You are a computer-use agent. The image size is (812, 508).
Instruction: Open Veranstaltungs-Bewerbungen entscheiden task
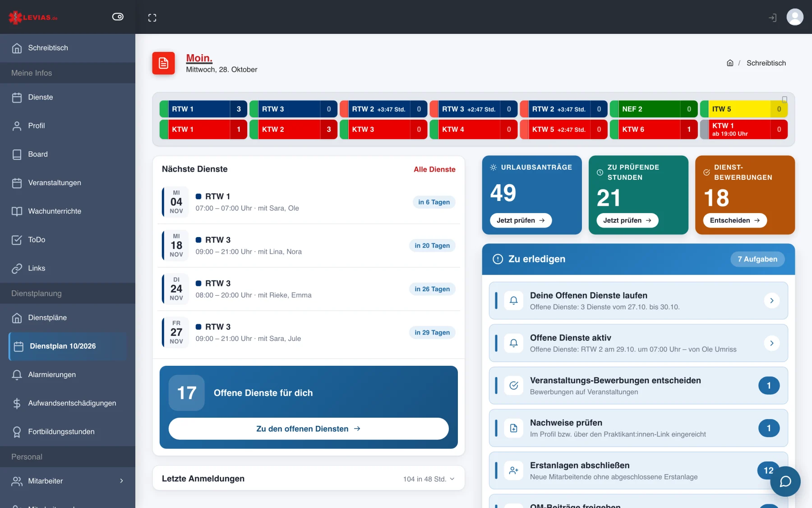(638, 386)
